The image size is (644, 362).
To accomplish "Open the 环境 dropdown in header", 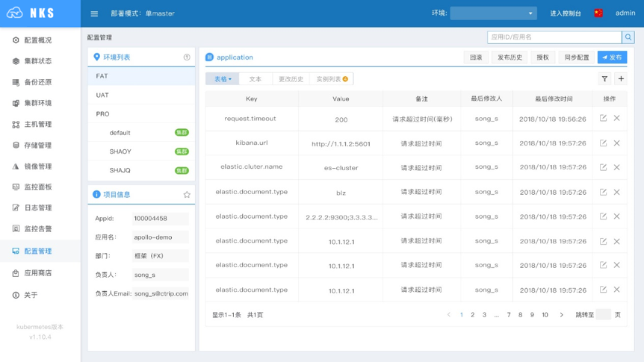I will point(493,13).
